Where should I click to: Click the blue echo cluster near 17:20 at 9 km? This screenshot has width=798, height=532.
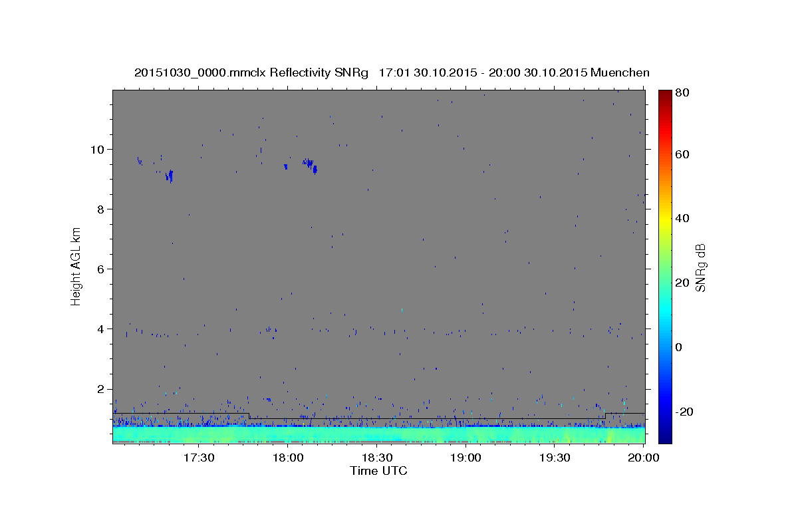click(x=170, y=176)
